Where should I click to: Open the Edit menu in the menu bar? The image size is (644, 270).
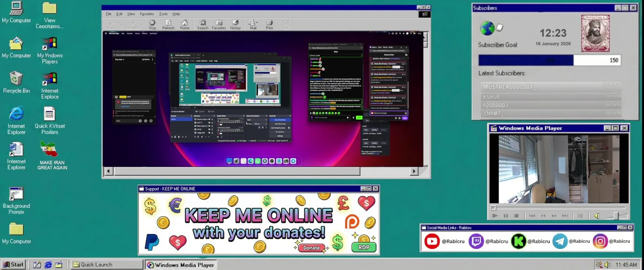(119, 14)
